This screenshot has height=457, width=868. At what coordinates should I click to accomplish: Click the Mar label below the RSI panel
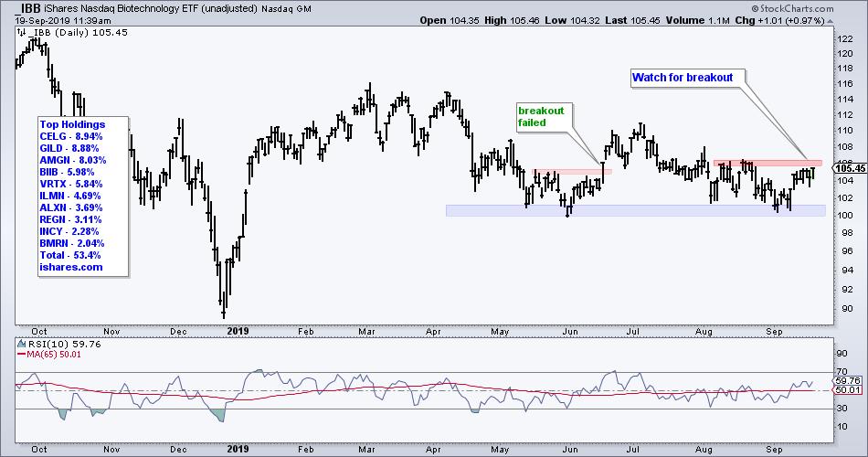[366, 450]
